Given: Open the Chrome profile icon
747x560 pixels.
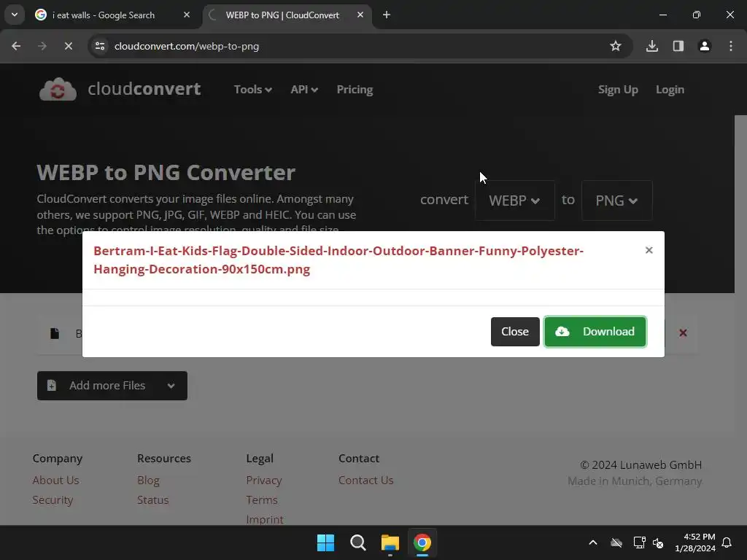Looking at the screenshot, I should tap(704, 46).
